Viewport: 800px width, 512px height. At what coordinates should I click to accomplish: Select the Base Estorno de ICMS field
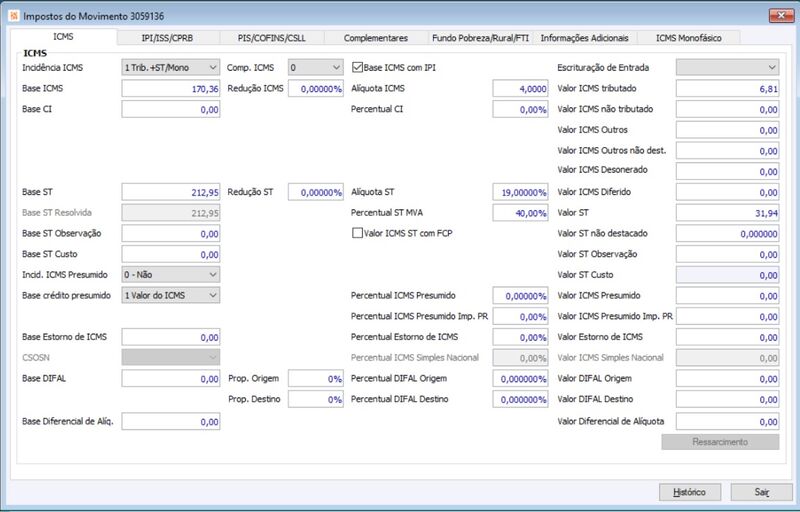tap(171, 337)
